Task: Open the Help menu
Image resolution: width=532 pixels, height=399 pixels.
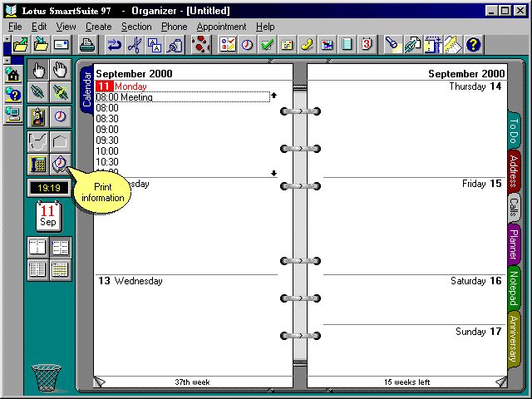Action: click(265, 27)
